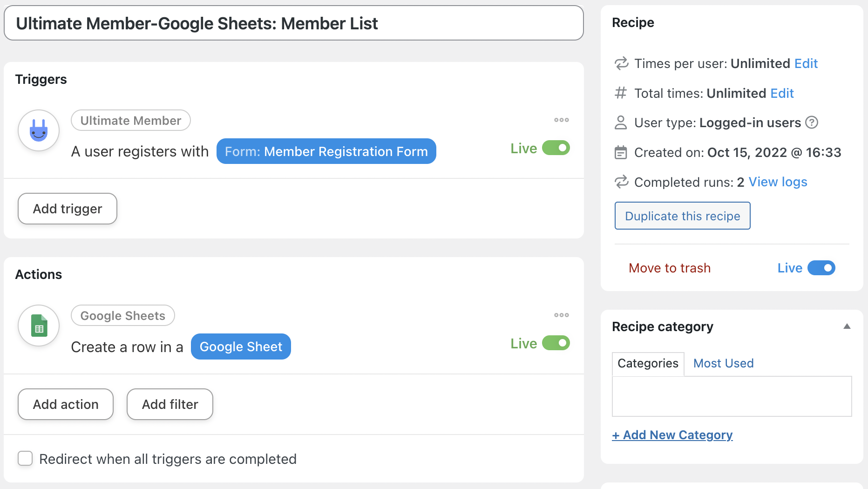Open the trigger's three-dot options menu
This screenshot has height=489, width=868.
click(562, 120)
